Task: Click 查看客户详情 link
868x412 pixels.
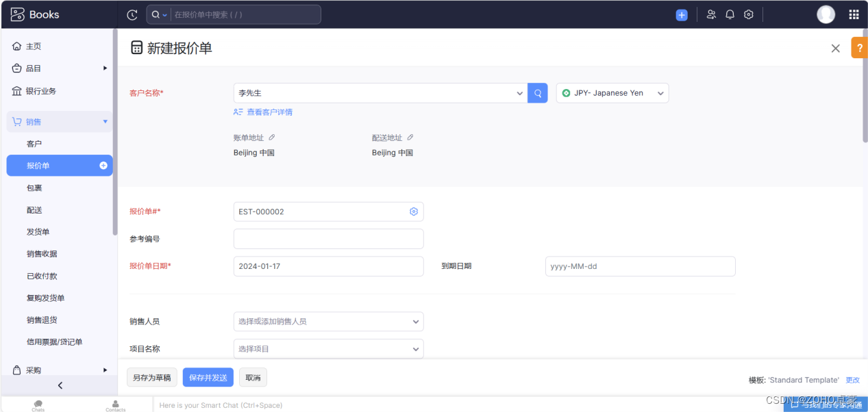Action: 269,112
